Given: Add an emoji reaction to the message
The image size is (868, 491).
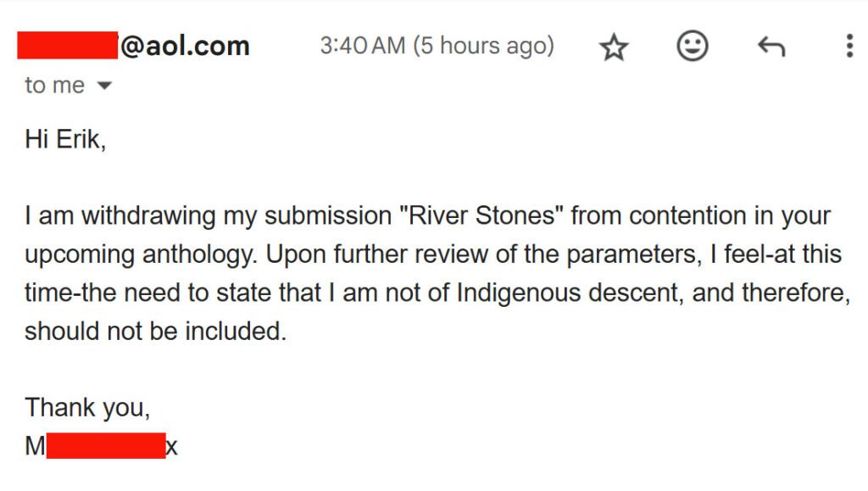Looking at the screenshot, I should coord(692,46).
